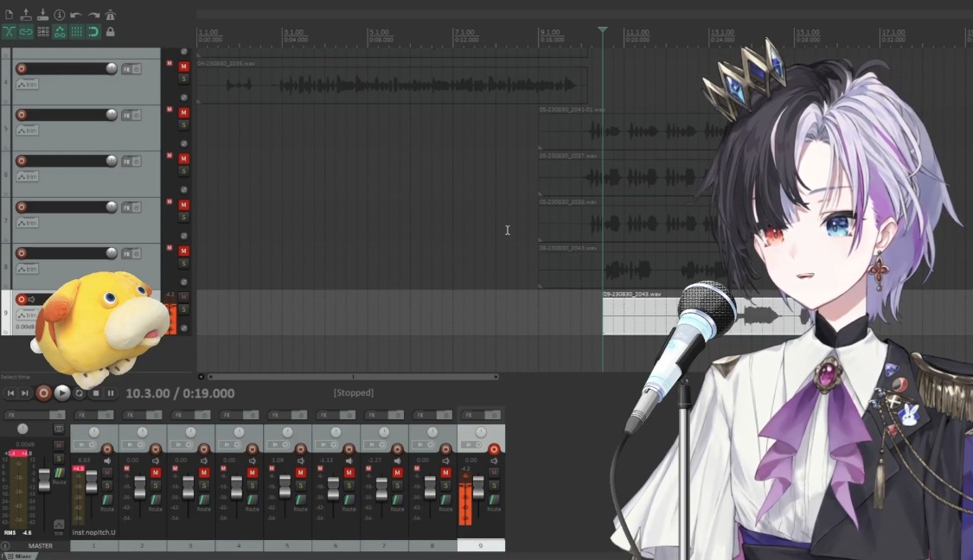This screenshot has width=973, height=560.
Task: Toggle record monitoring speaker on mixer channel 4
Action: tap(253, 461)
